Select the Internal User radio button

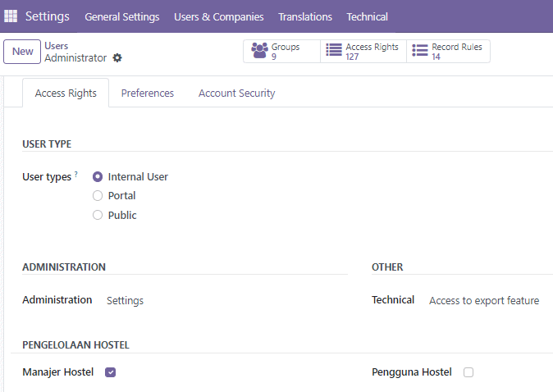(98, 176)
